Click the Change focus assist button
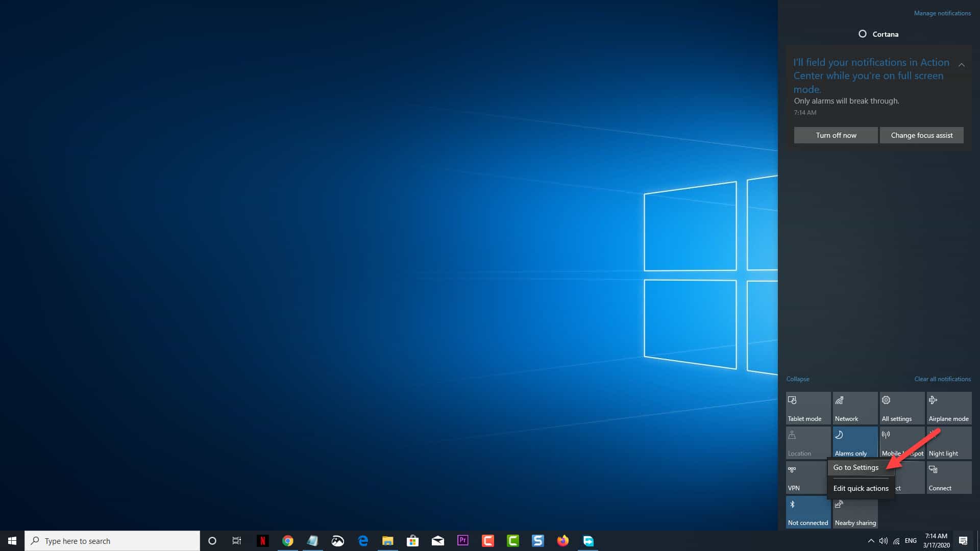This screenshot has height=551, width=980. (921, 135)
